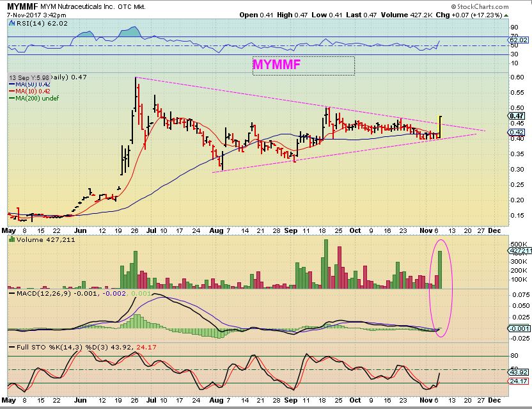The height and width of the screenshot is (409, 532).
Task: Click the 500K volume axis label
Action: pyautogui.click(x=519, y=245)
